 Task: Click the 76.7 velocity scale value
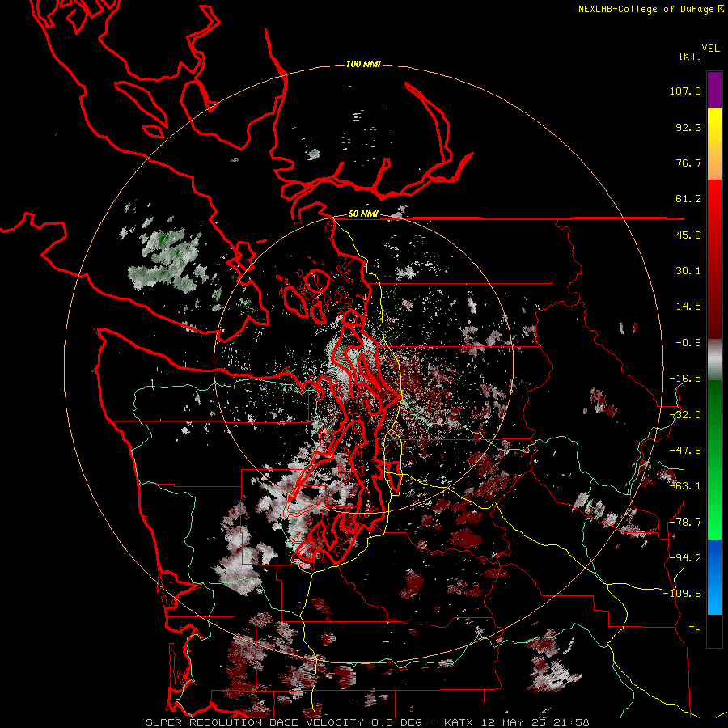pyautogui.click(x=688, y=163)
